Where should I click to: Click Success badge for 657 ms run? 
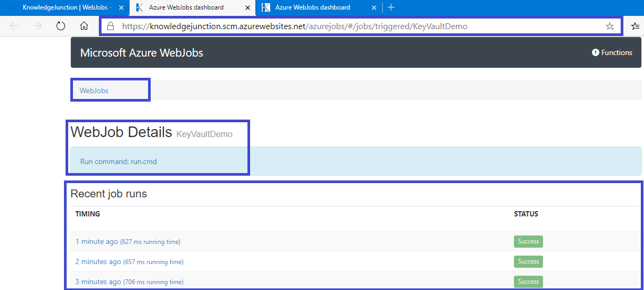(x=528, y=261)
